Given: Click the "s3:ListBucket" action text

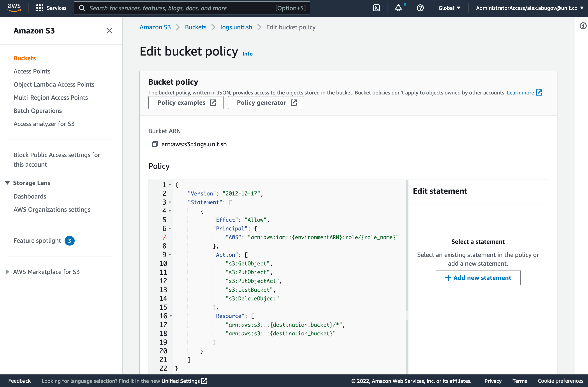Looking at the screenshot, I should (249, 289).
